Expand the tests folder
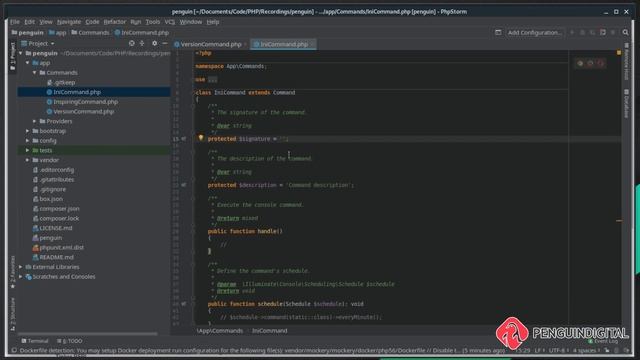The height and width of the screenshot is (360, 640). (28, 150)
